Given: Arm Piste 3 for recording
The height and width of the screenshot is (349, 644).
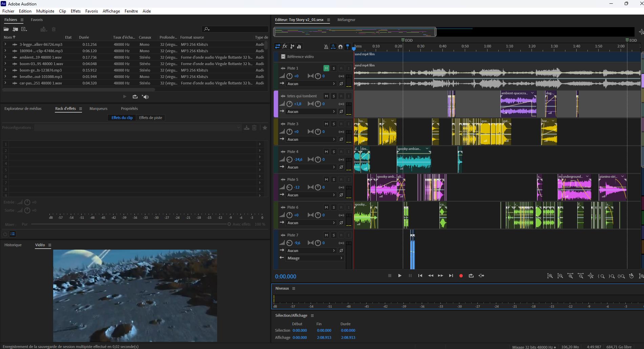Looking at the screenshot, I should (341, 124).
